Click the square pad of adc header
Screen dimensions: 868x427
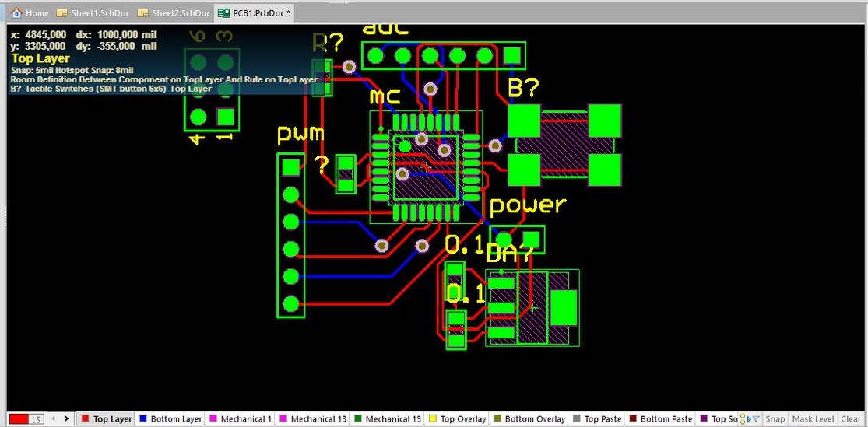[x=512, y=55]
